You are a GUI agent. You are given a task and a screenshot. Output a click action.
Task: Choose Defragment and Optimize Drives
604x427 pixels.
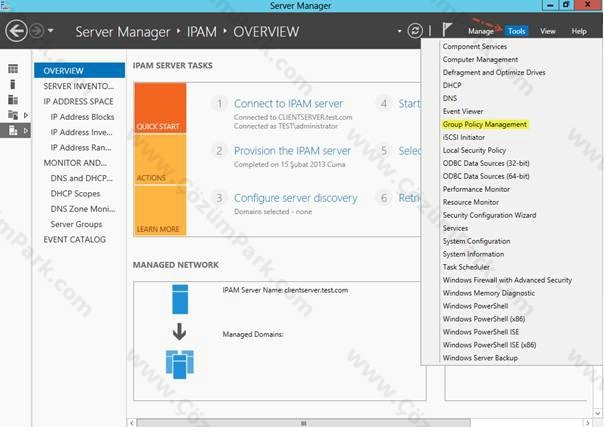(x=494, y=72)
